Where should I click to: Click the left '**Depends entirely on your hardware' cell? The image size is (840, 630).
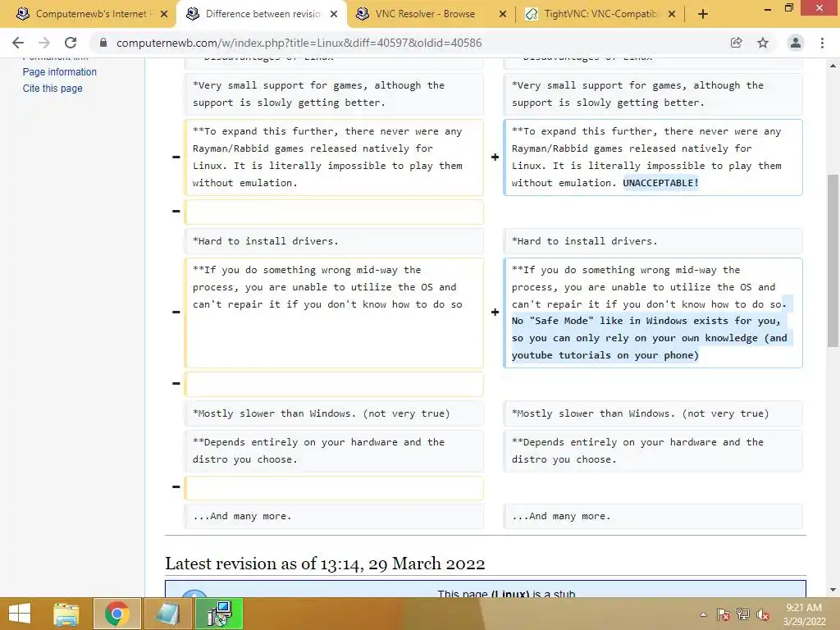[334, 450]
